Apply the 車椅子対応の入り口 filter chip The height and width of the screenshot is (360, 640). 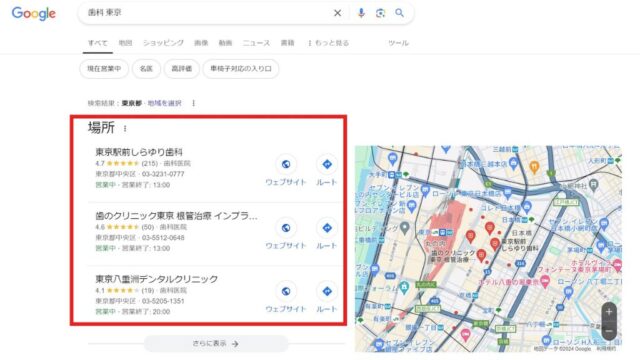click(241, 69)
